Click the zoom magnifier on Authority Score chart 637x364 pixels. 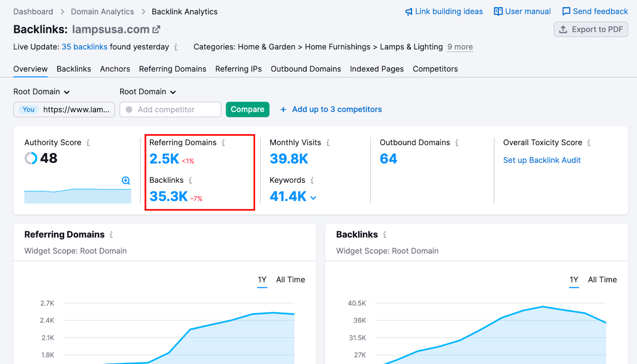tap(126, 181)
